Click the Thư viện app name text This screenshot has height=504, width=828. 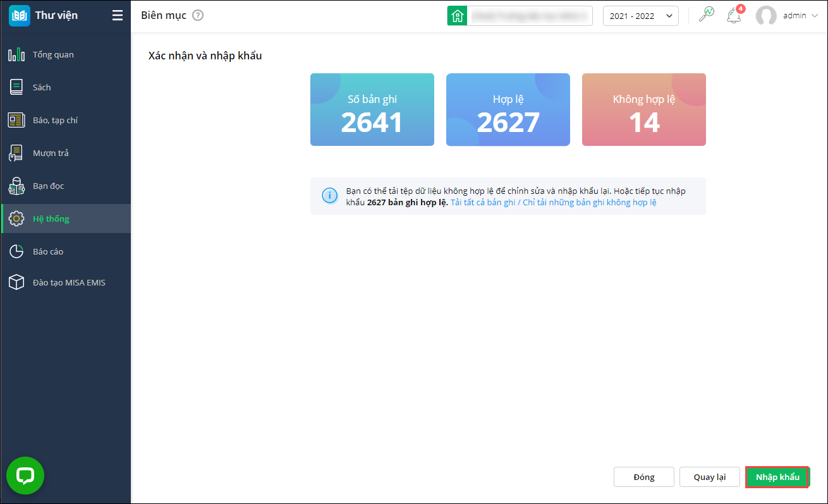pyautogui.click(x=56, y=15)
